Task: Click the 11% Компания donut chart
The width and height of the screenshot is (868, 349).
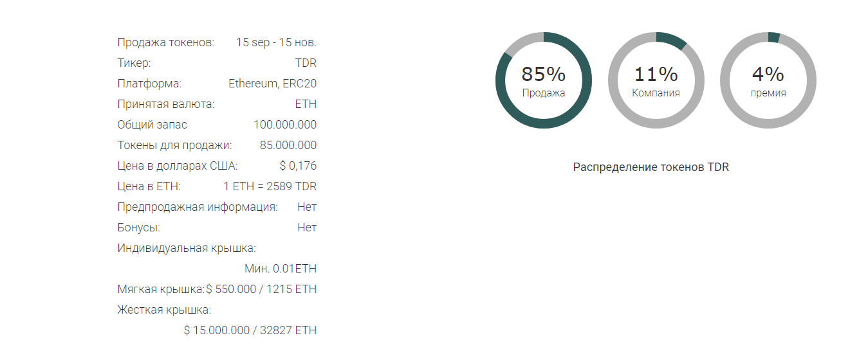Action: tap(656, 80)
